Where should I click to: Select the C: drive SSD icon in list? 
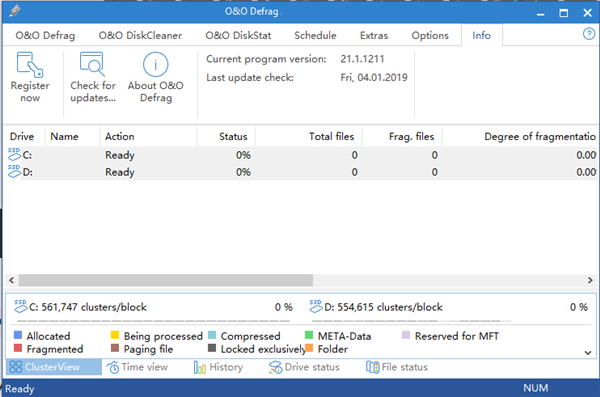tap(14, 154)
